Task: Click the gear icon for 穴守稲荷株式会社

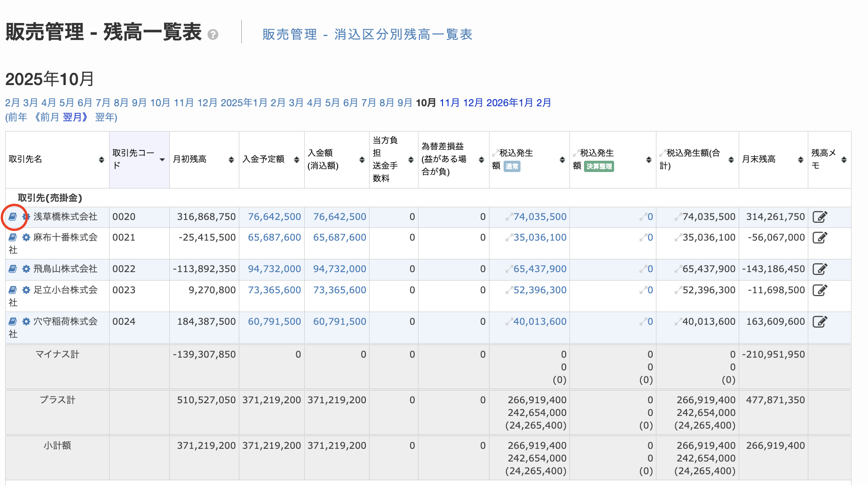Action: coord(26,321)
